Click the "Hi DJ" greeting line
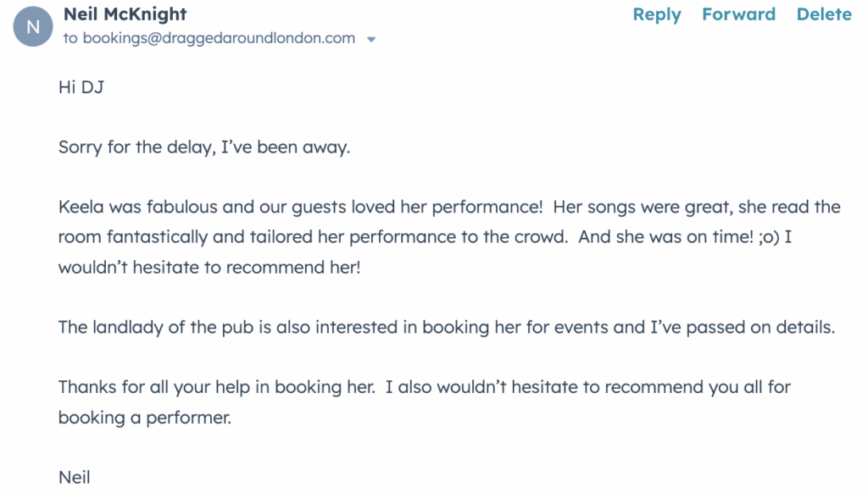Screen dimensions: 868x498 tap(81, 86)
